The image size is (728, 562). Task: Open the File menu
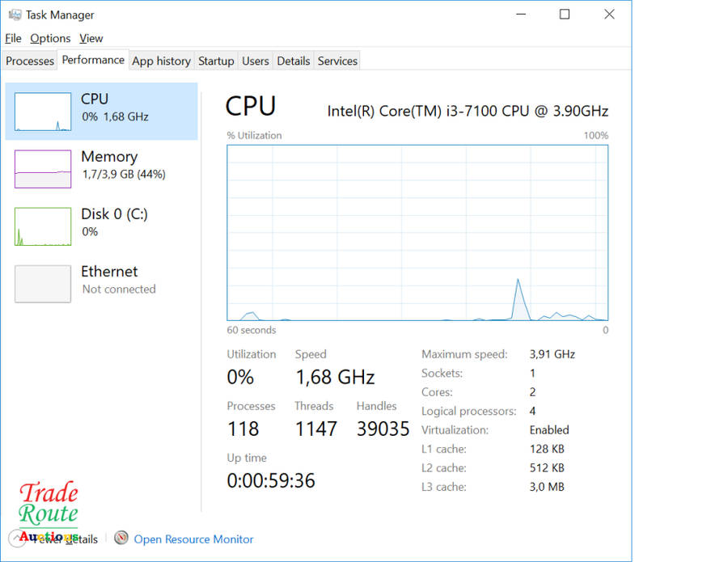[x=13, y=38]
